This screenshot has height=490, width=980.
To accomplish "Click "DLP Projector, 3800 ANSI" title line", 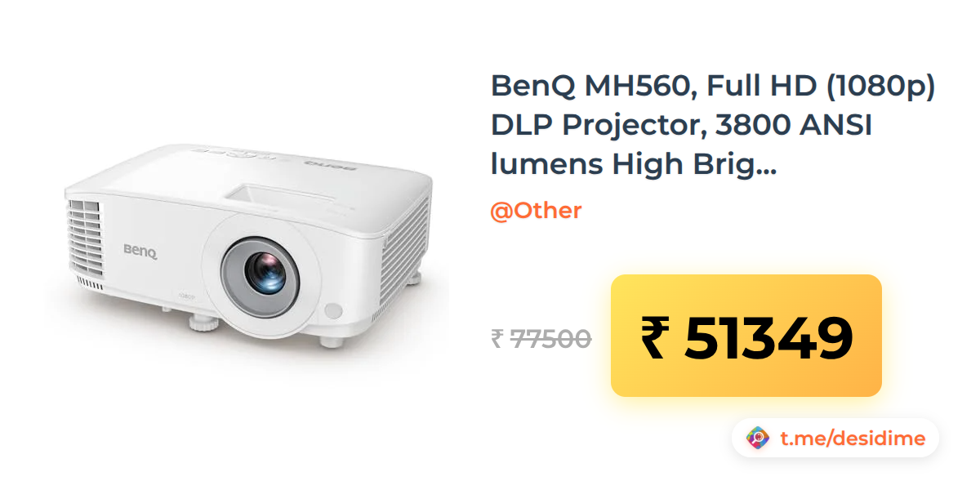I will (x=682, y=125).
